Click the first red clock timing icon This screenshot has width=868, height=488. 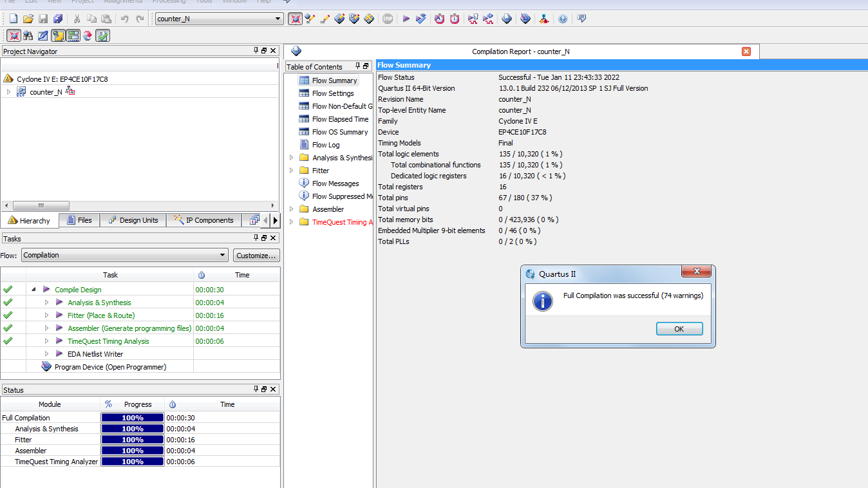click(439, 19)
